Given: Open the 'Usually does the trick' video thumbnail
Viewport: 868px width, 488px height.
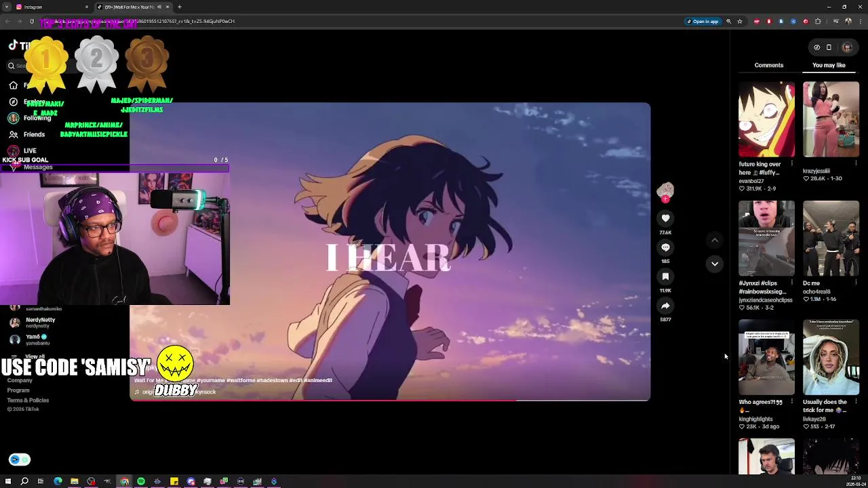Looking at the screenshot, I should (831, 357).
